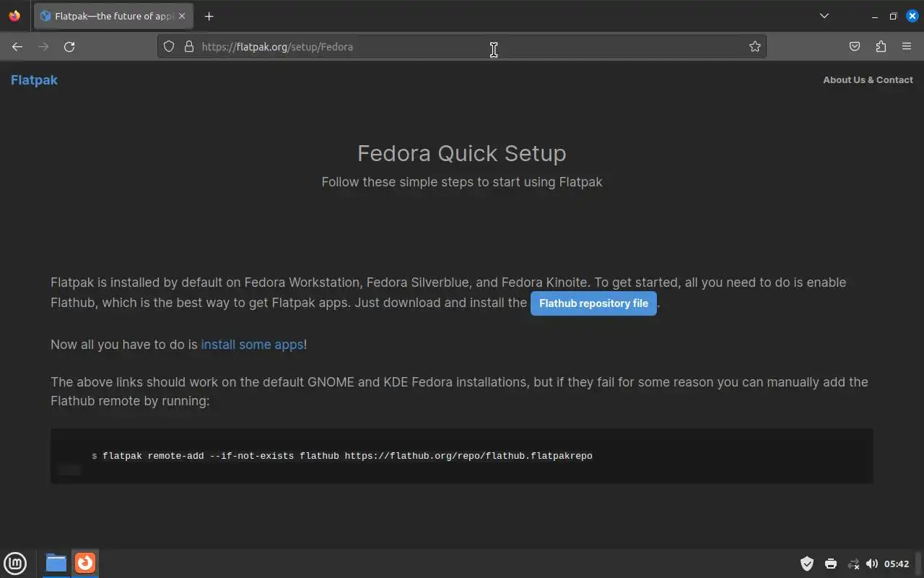The image size is (924, 578).
Task: Click the forward navigation arrow
Action: 43,46
